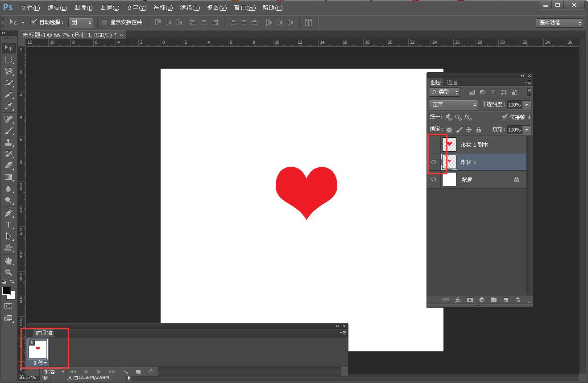The height and width of the screenshot is (383, 588).
Task: Select the Move tool
Action: click(8, 48)
